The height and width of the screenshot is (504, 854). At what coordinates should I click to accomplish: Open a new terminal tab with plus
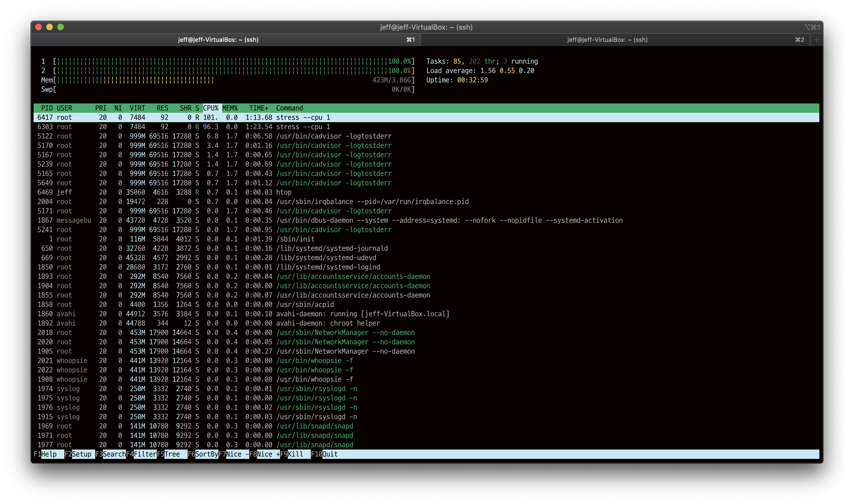(x=816, y=40)
